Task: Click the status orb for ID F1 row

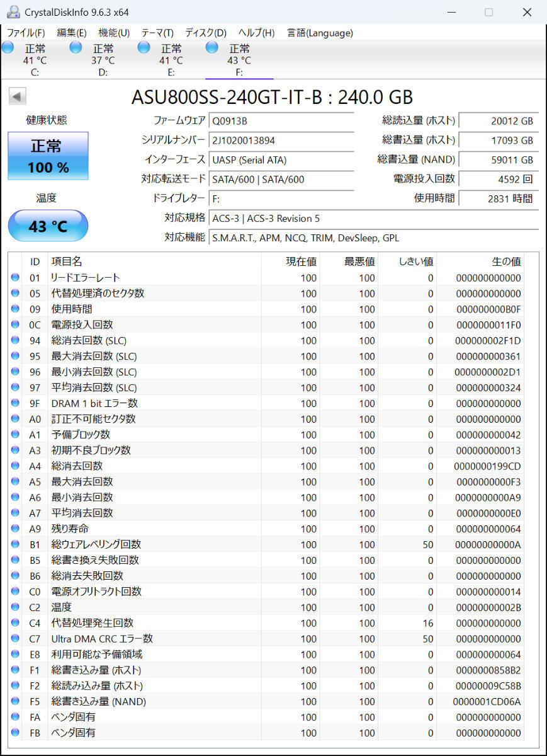Action: (15, 670)
